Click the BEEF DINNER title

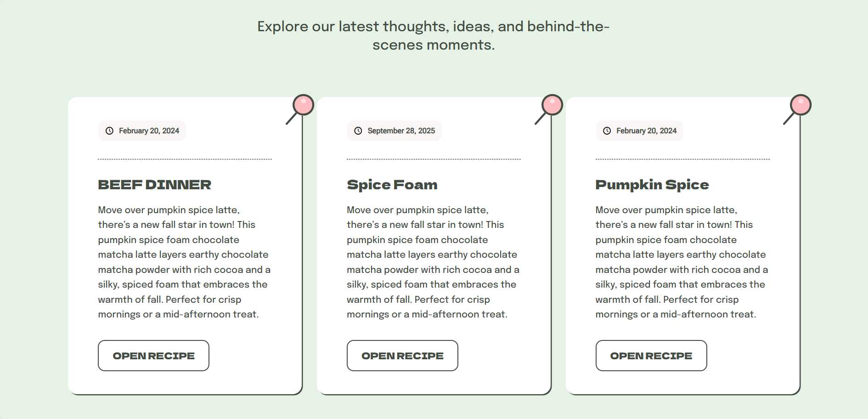[154, 185]
